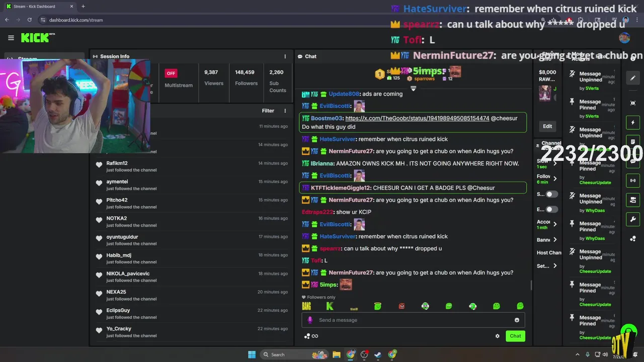Insert the red angry face emote
Image resolution: width=644 pixels, height=362 pixels.
click(401, 306)
